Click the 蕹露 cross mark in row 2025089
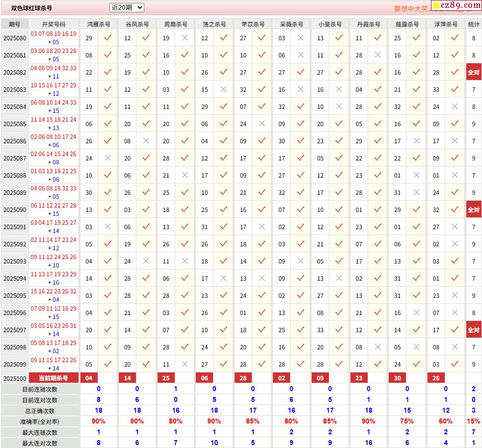The image size is (482, 448). [x=417, y=192]
